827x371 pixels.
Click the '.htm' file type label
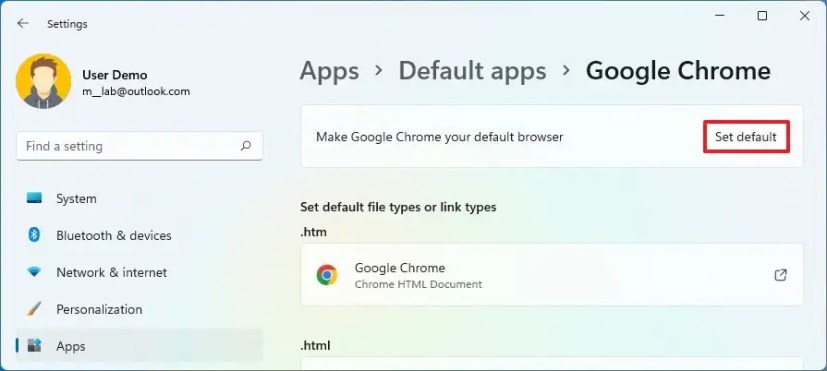pyautogui.click(x=313, y=232)
